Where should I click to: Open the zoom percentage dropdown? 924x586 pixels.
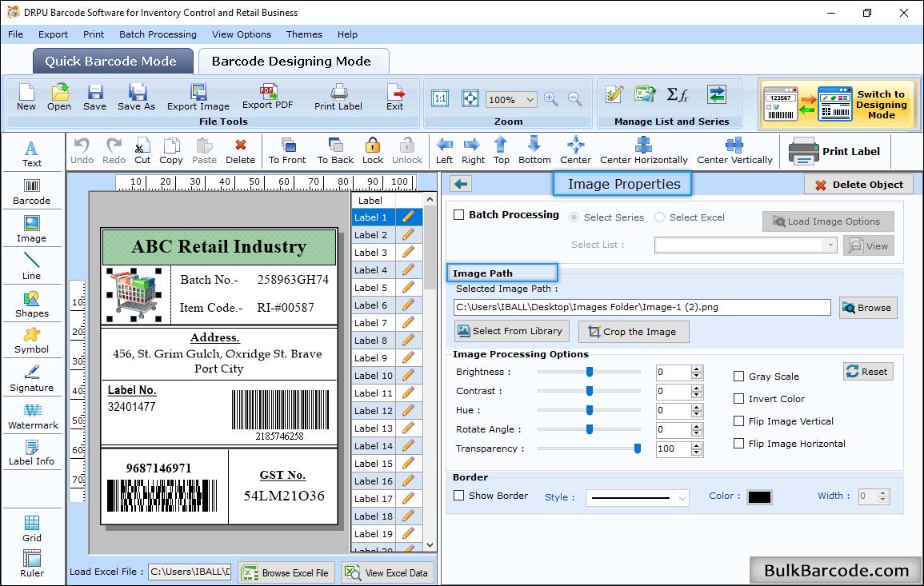pyautogui.click(x=530, y=99)
